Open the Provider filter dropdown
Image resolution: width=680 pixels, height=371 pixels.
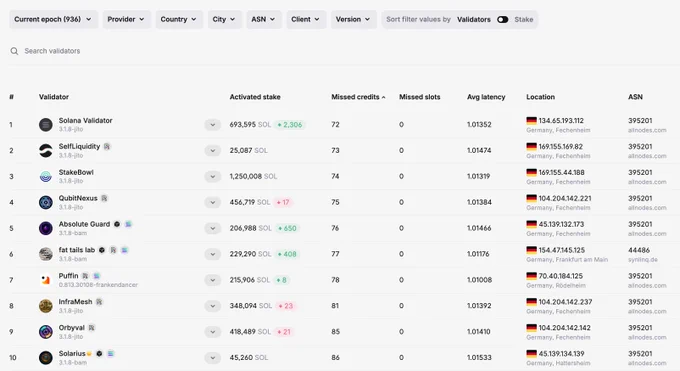click(x=126, y=20)
